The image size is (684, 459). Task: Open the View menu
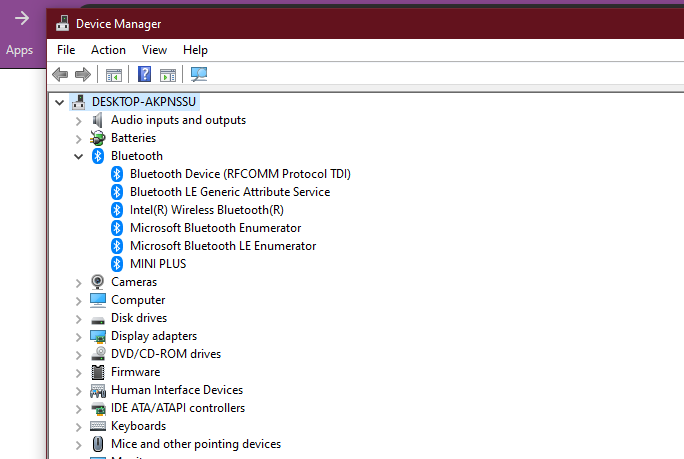154,50
